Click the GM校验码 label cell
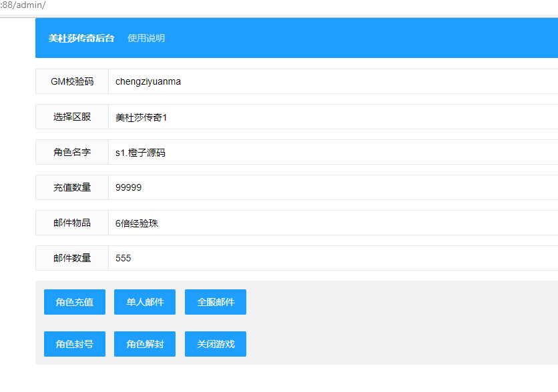 [x=72, y=81]
